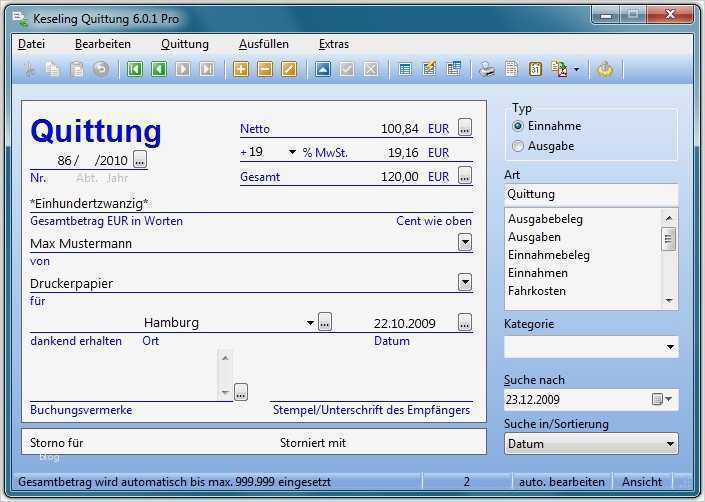Select the Ausgabe radio button
The height and width of the screenshot is (502, 705).
[x=518, y=146]
